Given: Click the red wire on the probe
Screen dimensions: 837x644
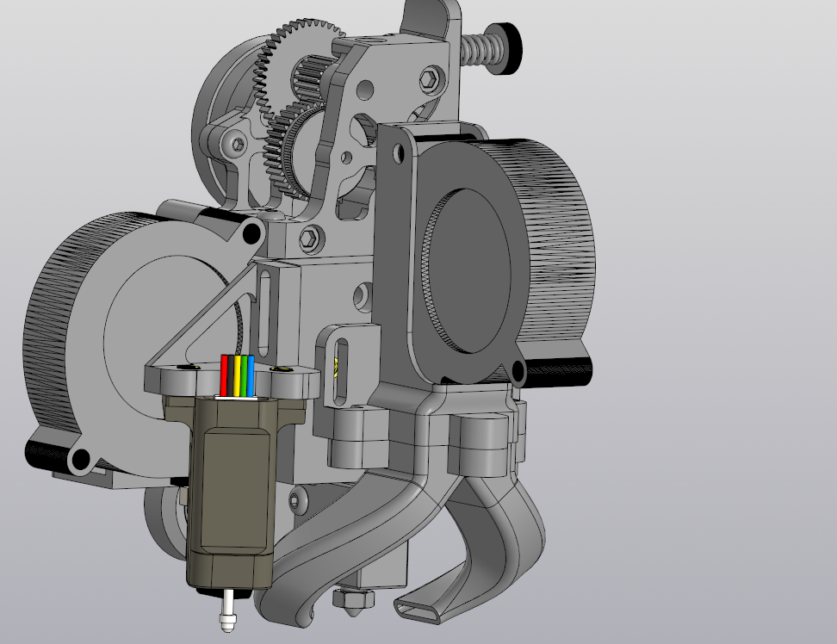Looking at the screenshot, I should pos(226,375).
